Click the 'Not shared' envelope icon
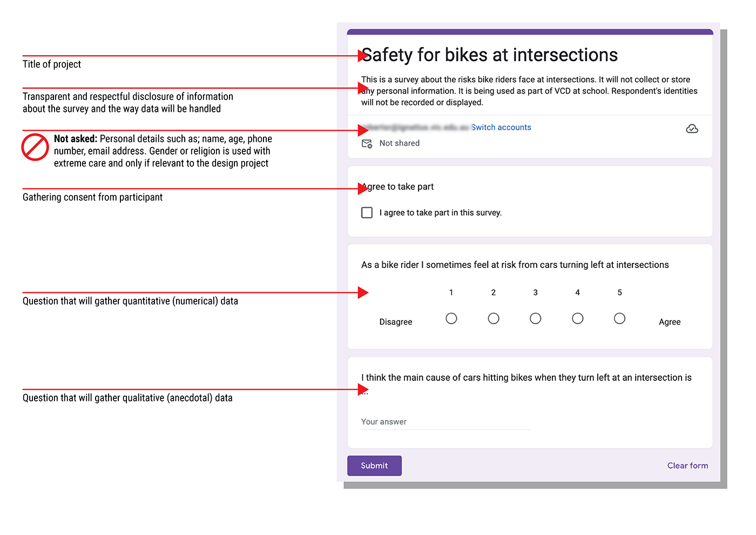Viewport: 756px width, 535px height. click(366, 143)
